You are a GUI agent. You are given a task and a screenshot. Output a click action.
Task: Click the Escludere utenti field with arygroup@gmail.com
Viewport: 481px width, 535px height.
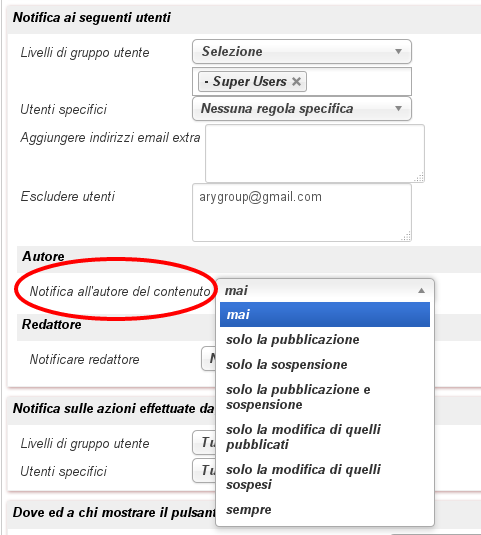[x=302, y=213]
